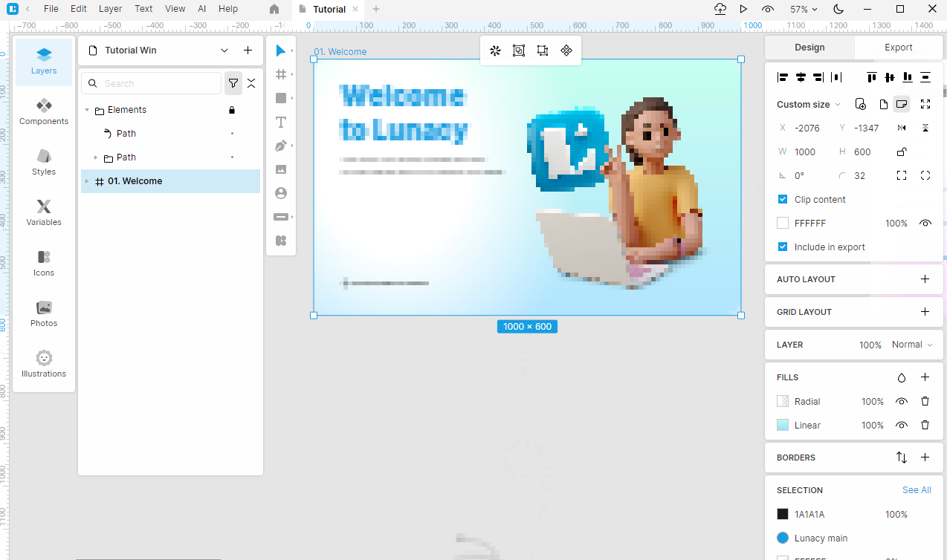Image resolution: width=947 pixels, height=560 pixels.
Task: Add a new Auto Layout
Action: [x=925, y=279]
